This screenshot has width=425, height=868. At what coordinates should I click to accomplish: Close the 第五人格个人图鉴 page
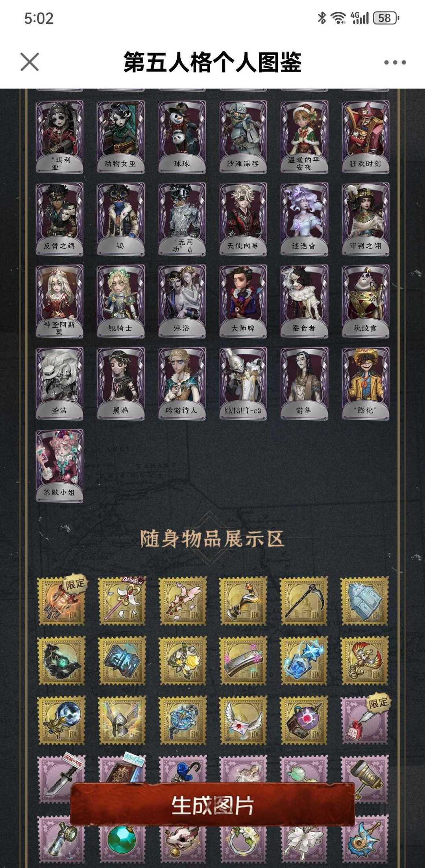point(30,62)
